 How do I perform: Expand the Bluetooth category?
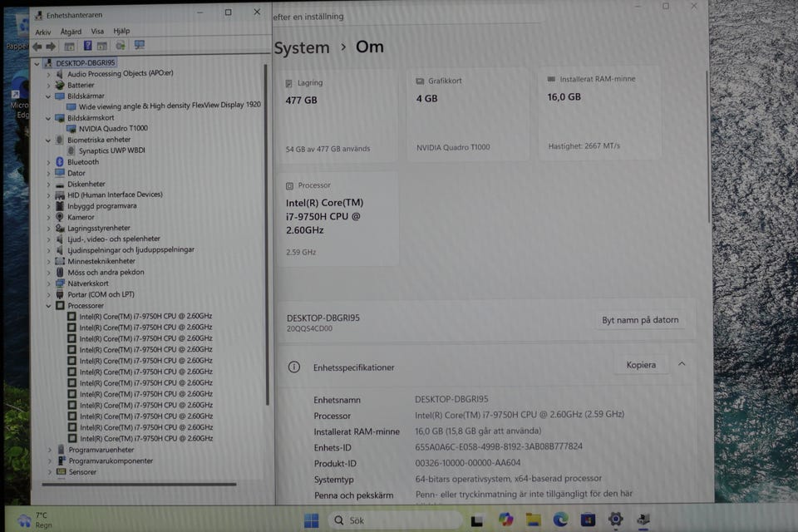pyautogui.click(x=49, y=162)
